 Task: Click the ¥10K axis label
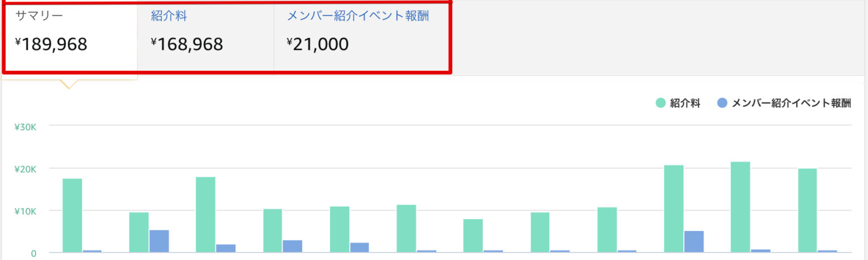coord(25,211)
